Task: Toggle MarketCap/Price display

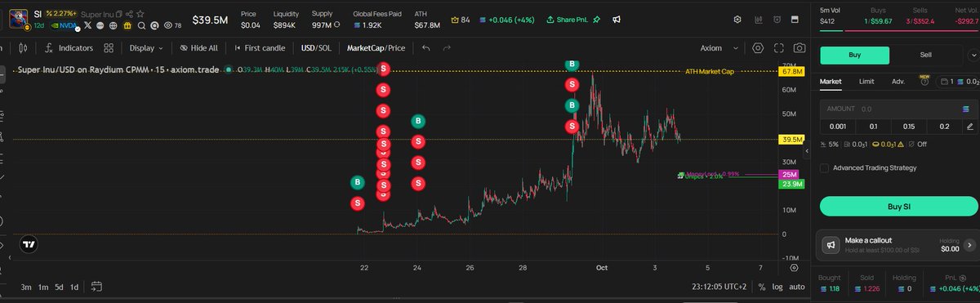Action: point(376,48)
